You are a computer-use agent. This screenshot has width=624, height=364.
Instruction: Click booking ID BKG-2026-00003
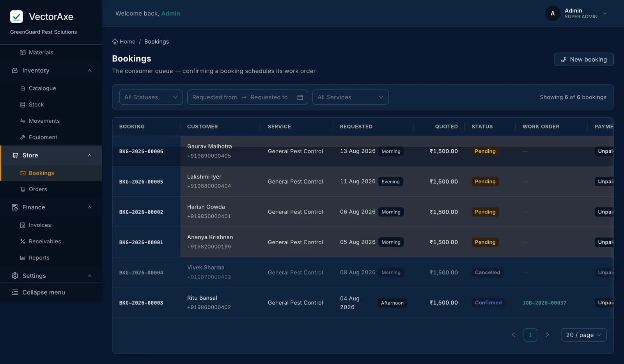[141, 303]
